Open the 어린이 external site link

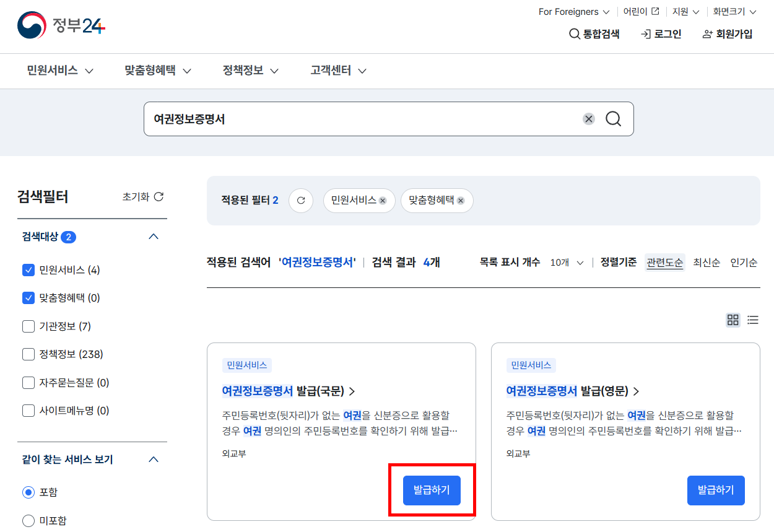[x=641, y=12]
